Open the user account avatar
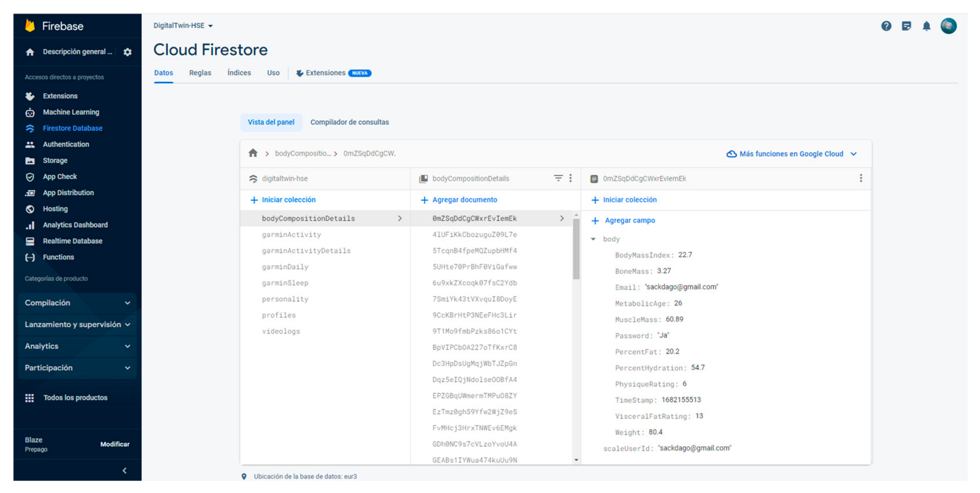 tap(949, 26)
